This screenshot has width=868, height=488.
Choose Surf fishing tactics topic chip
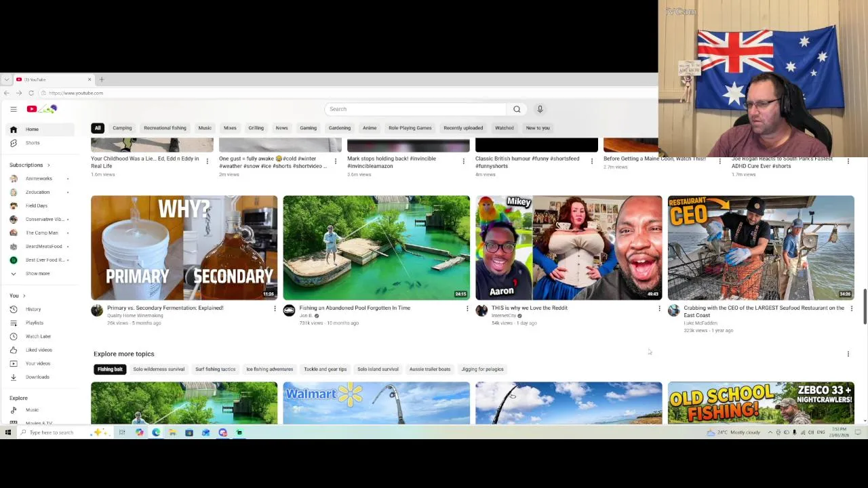click(x=215, y=369)
